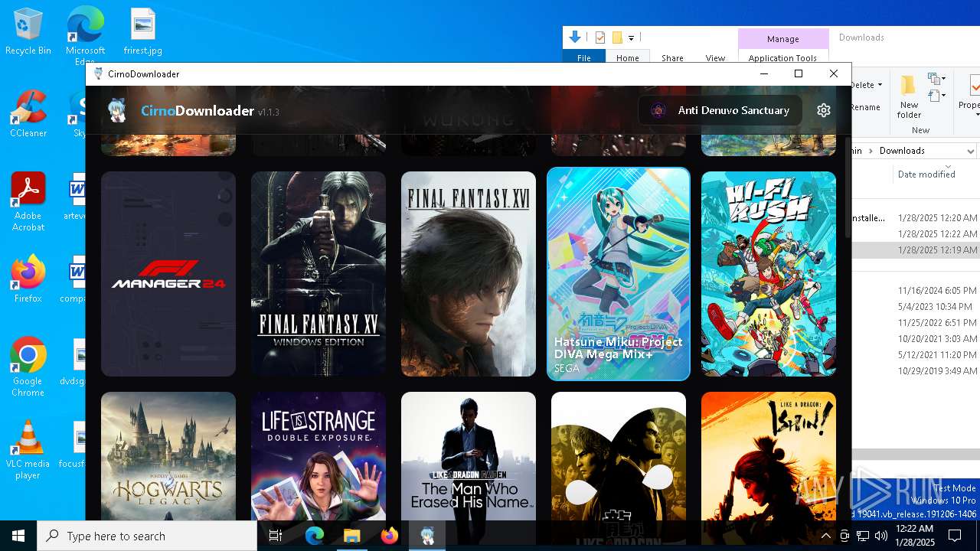
Task: Open the Windows Start menu
Action: pos(18,536)
